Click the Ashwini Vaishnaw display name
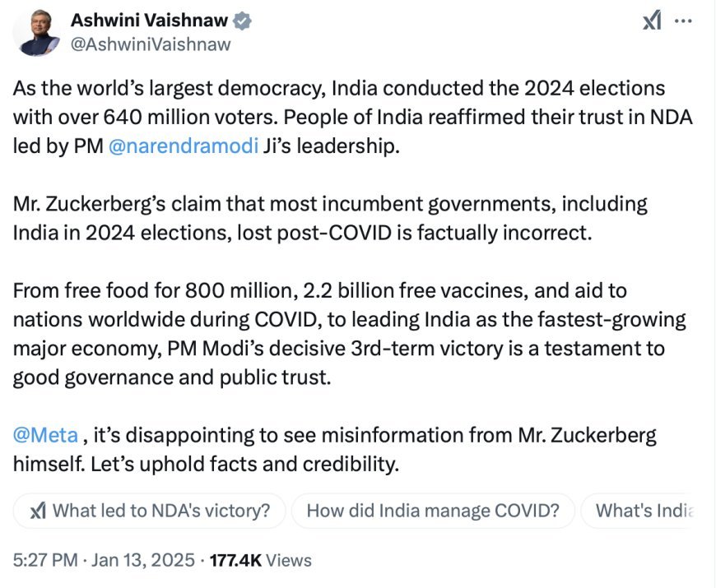The width and height of the screenshot is (716, 588). [149, 20]
